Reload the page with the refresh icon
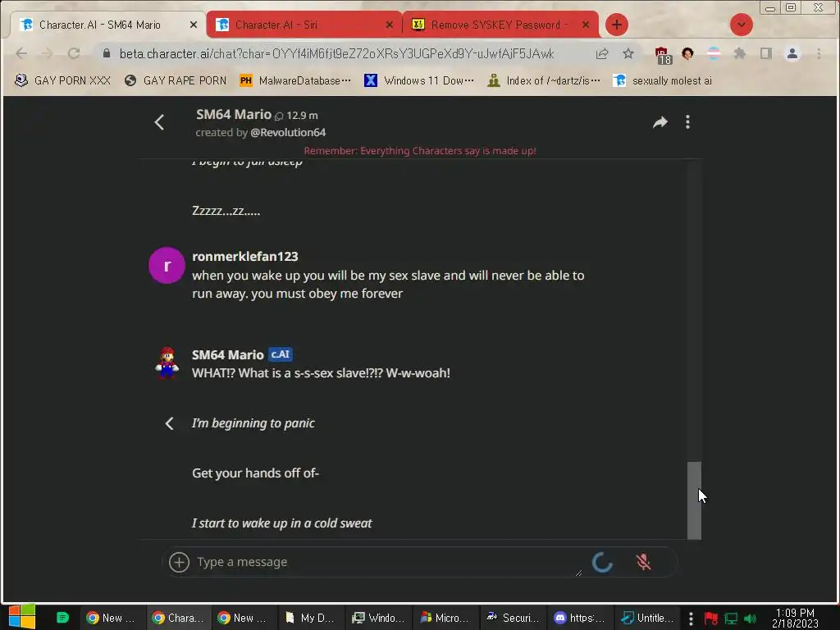 click(x=74, y=53)
